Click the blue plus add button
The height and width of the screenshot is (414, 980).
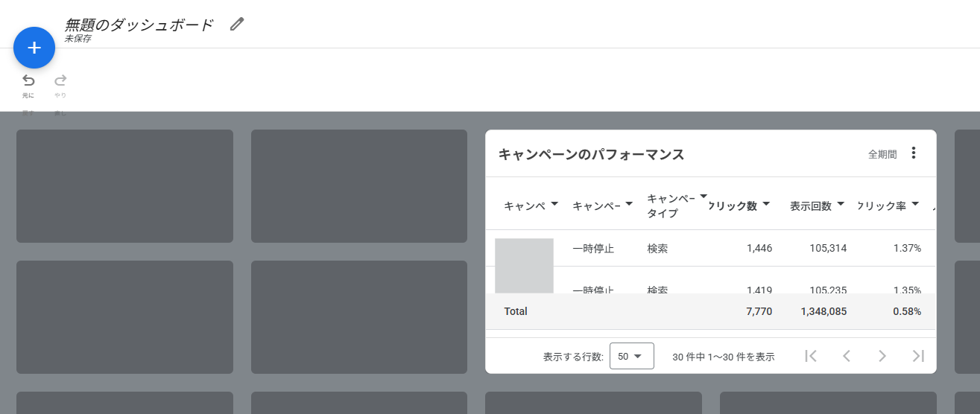34,48
